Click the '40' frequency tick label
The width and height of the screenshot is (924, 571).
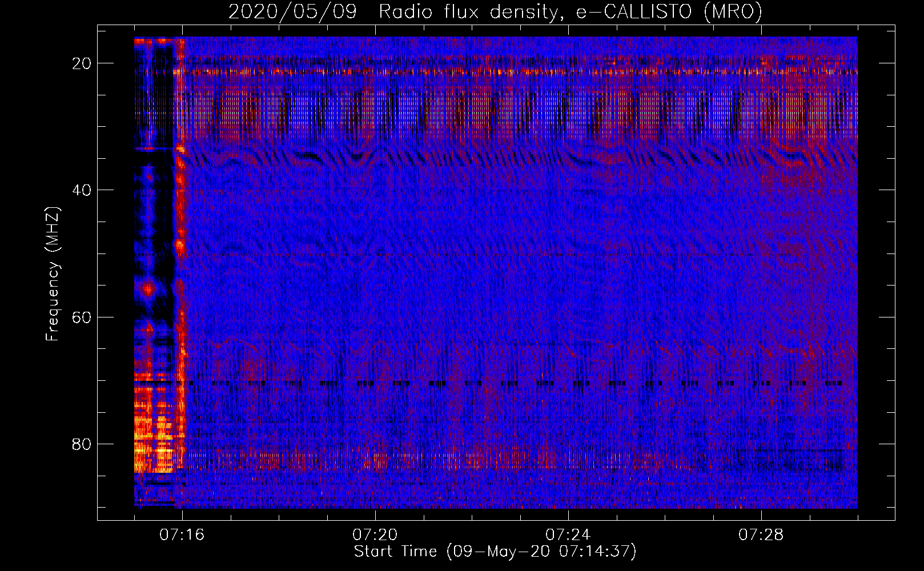82,190
